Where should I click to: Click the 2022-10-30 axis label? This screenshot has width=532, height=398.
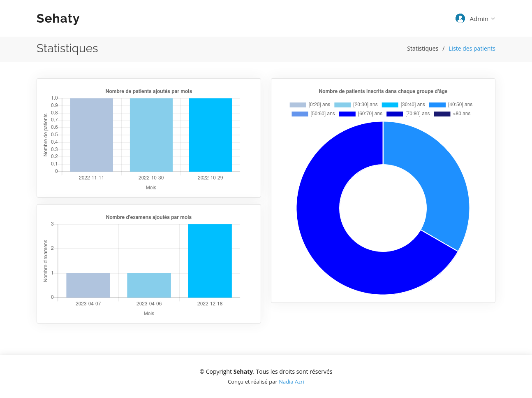[x=151, y=178]
